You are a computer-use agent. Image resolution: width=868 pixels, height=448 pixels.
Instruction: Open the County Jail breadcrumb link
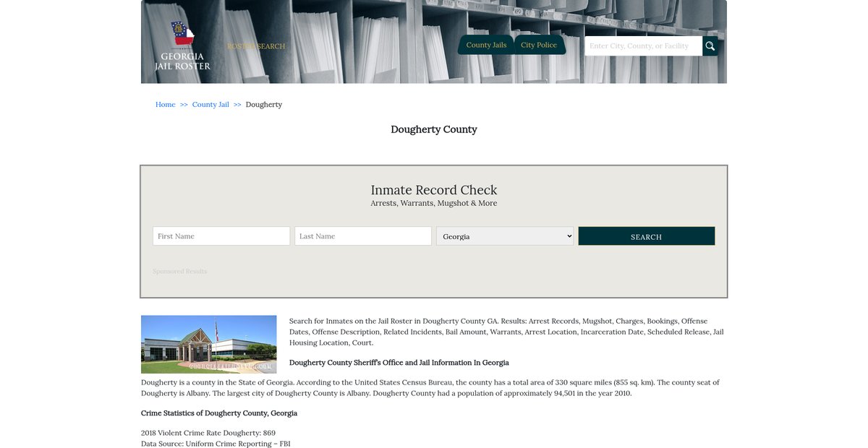click(x=210, y=105)
